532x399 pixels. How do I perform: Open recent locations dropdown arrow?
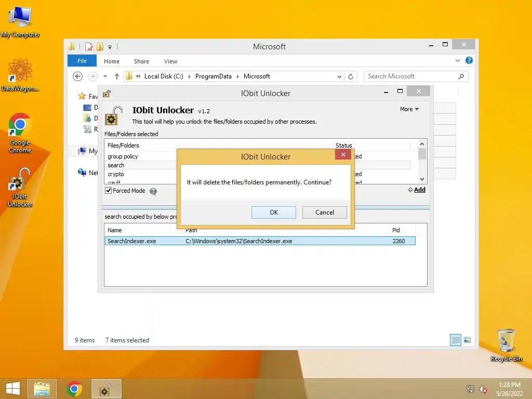[x=105, y=77]
